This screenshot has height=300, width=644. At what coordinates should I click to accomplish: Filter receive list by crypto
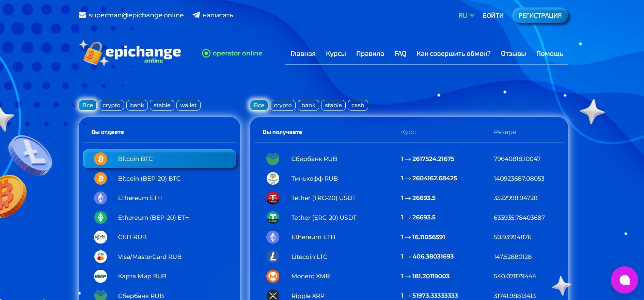pyautogui.click(x=283, y=105)
